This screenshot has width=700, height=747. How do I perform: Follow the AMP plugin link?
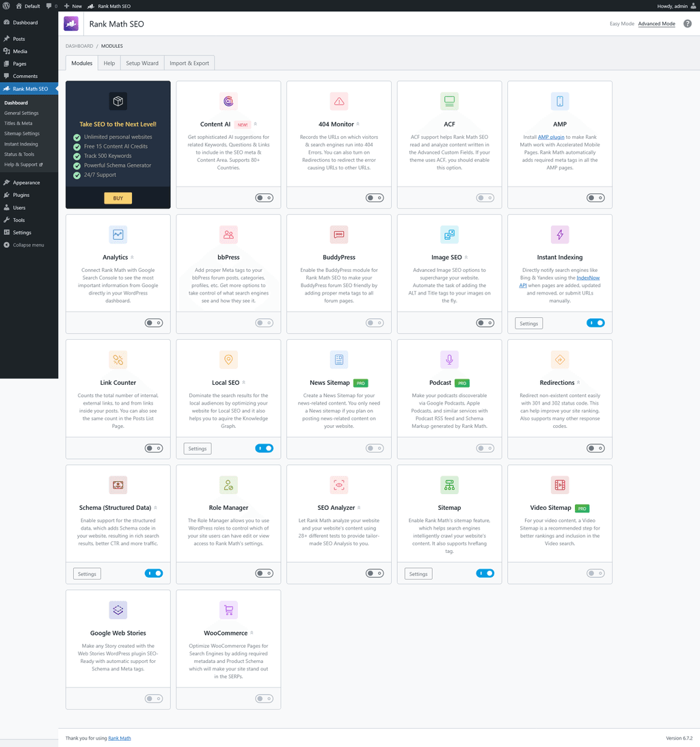(x=551, y=137)
